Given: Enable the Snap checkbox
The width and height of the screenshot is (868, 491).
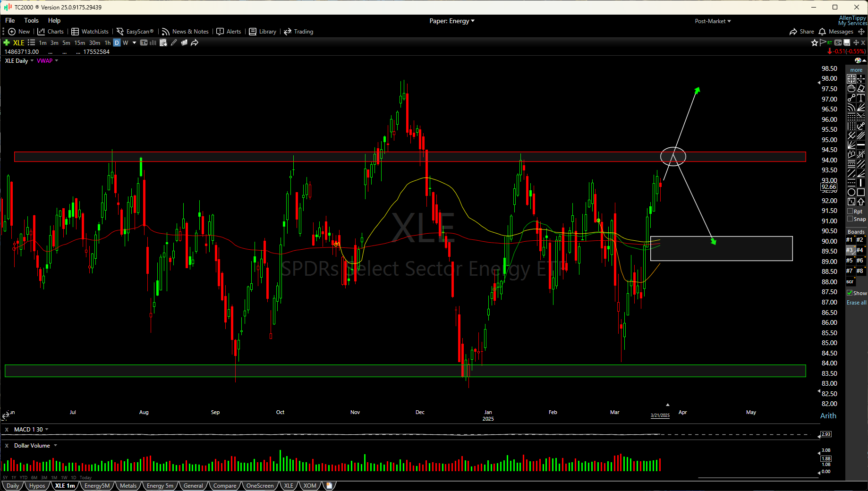Looking at the screenshot, I should point(849,219).
